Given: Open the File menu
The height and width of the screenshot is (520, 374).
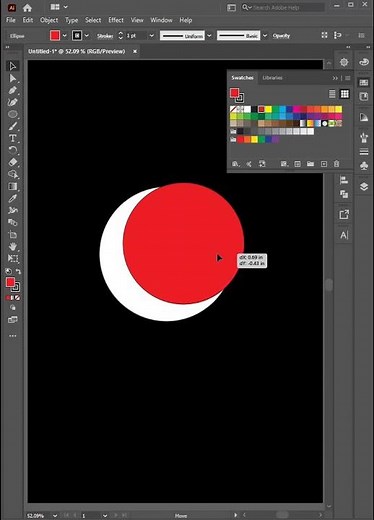Looking at the screenshot, I should click(11, 20).
